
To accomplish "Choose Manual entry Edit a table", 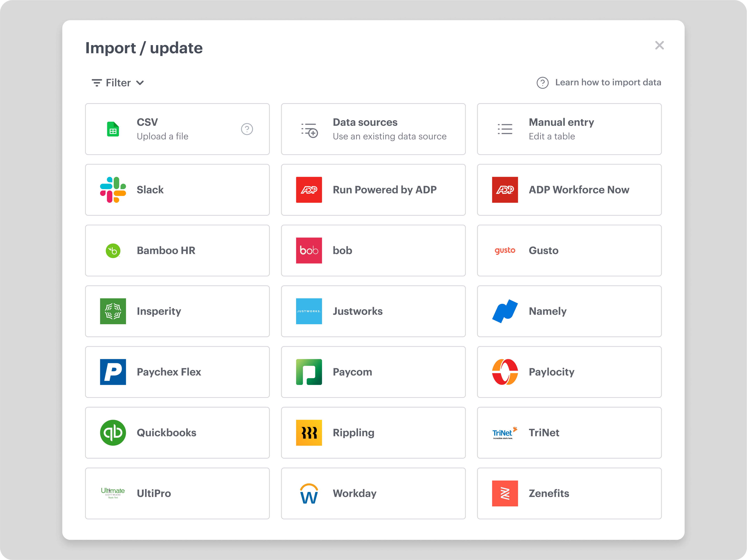I will [x=569, y=129].
